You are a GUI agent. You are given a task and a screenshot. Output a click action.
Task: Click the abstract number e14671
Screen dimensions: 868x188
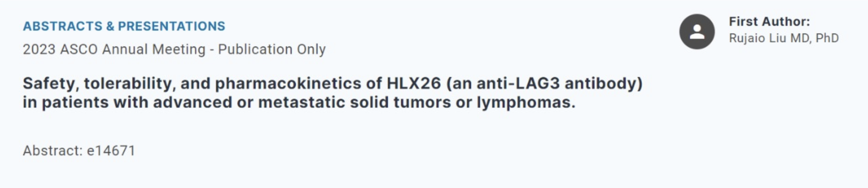pos(111,151)
